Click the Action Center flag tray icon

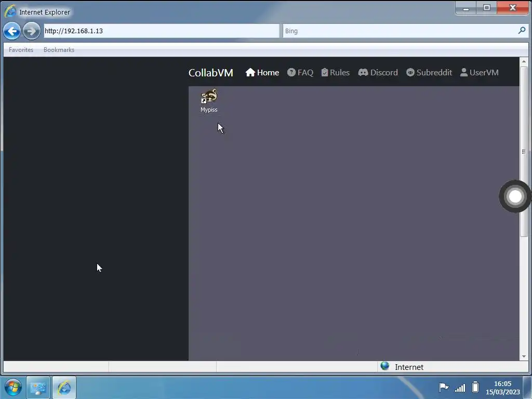[444, 387]
